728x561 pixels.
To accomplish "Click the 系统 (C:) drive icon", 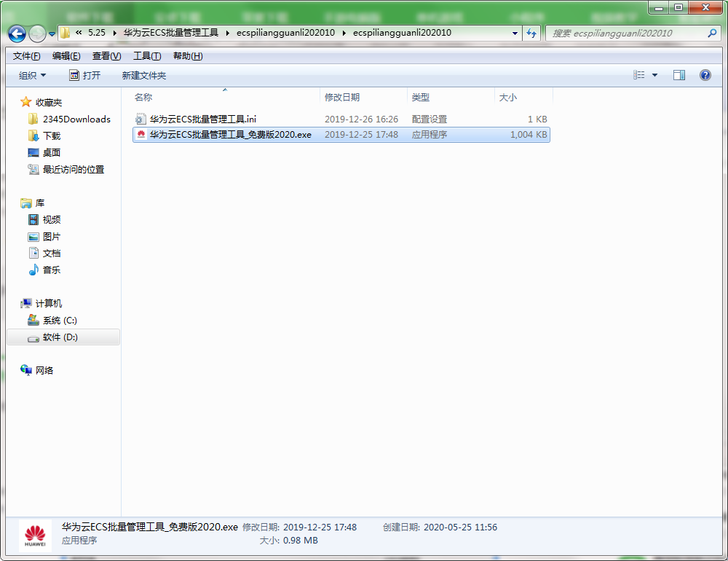I will tap(33, 320).
